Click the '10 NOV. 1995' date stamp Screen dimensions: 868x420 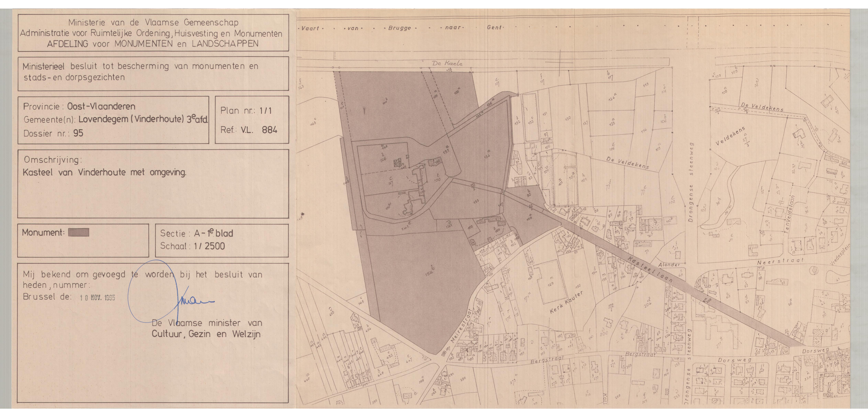point(98,297)
